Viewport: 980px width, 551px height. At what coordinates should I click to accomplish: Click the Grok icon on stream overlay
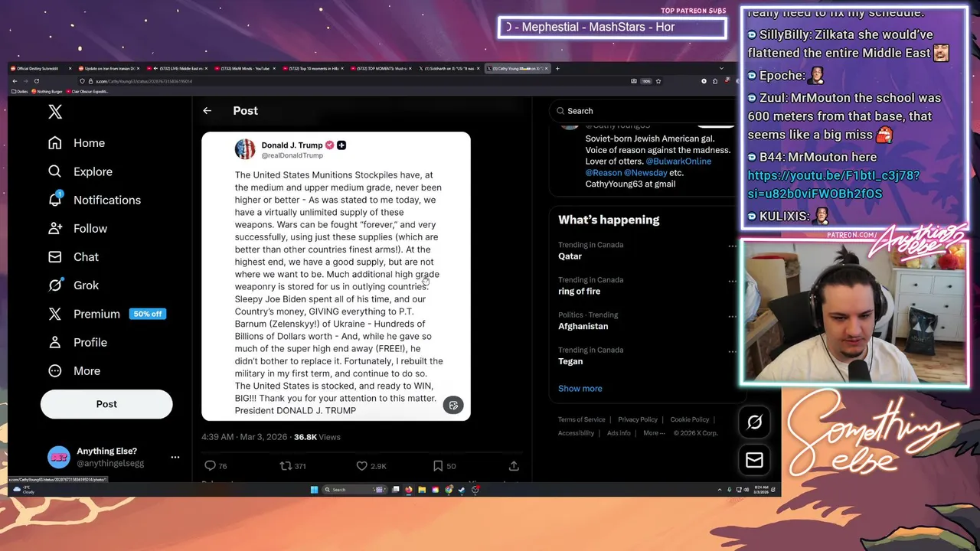click(754, 422)
